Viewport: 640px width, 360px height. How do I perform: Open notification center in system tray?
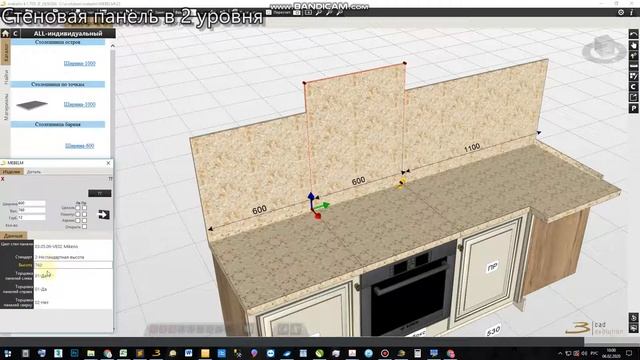pos(629,353)
